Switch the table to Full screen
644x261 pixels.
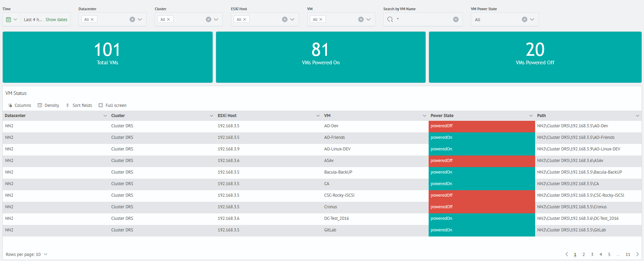112,105
